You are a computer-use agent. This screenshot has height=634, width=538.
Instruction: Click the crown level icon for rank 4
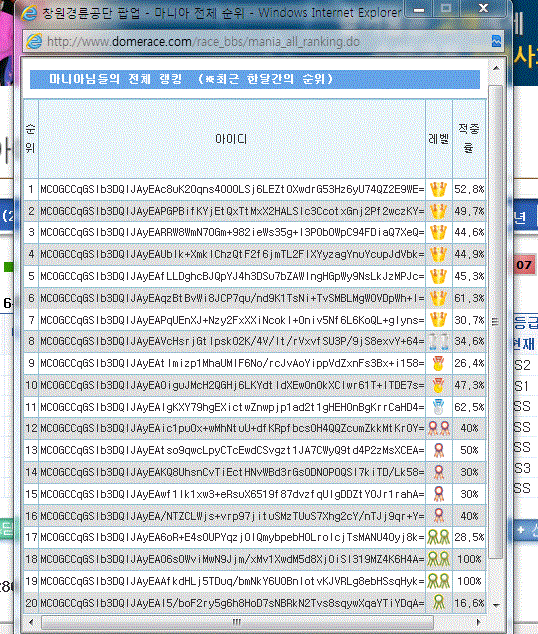438,254
